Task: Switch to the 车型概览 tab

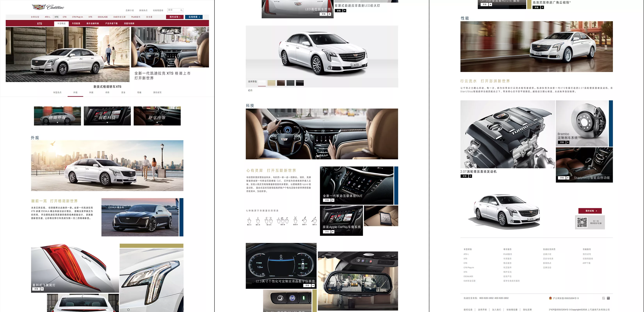Action: tap(61, 23)
